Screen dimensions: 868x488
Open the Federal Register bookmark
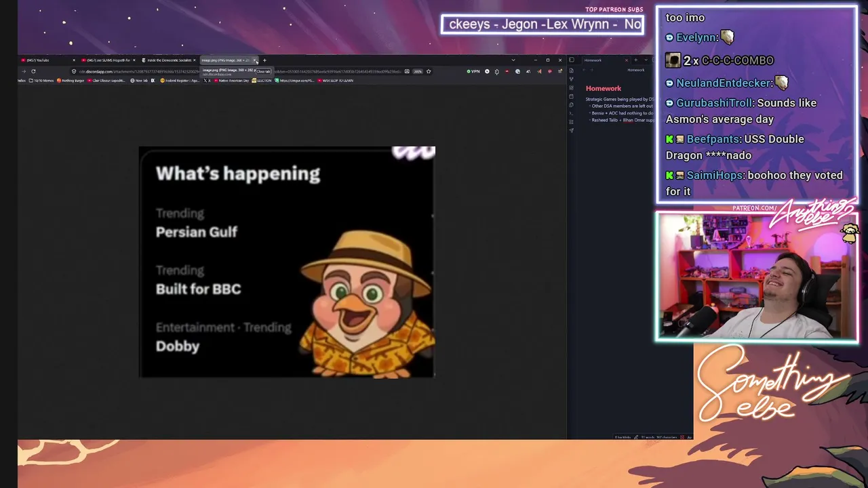[x=180, y=81]
